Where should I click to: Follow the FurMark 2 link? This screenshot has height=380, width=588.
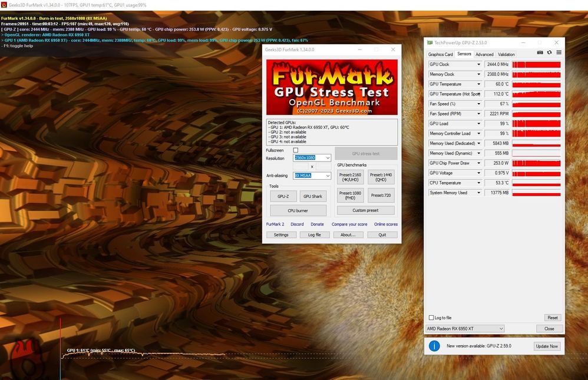(275, 224)
